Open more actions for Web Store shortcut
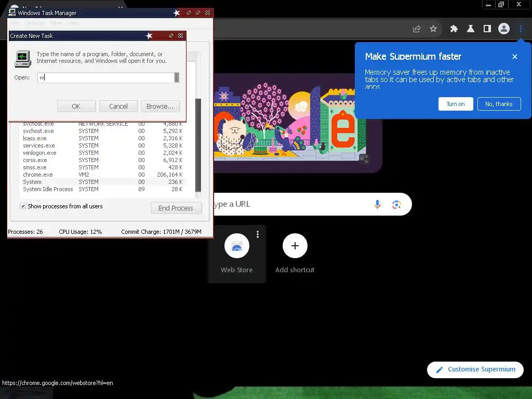The image size is (532, 399). (258, 234)
